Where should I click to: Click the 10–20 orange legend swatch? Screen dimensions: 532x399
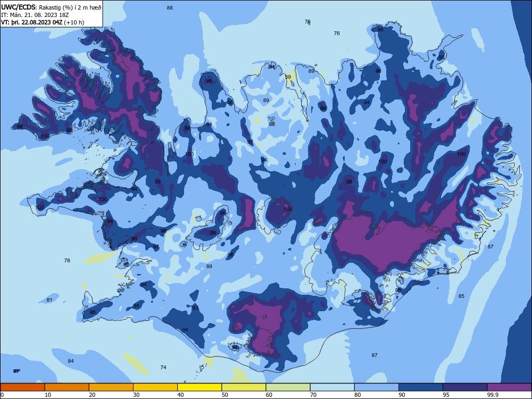[x=67, y=387]
